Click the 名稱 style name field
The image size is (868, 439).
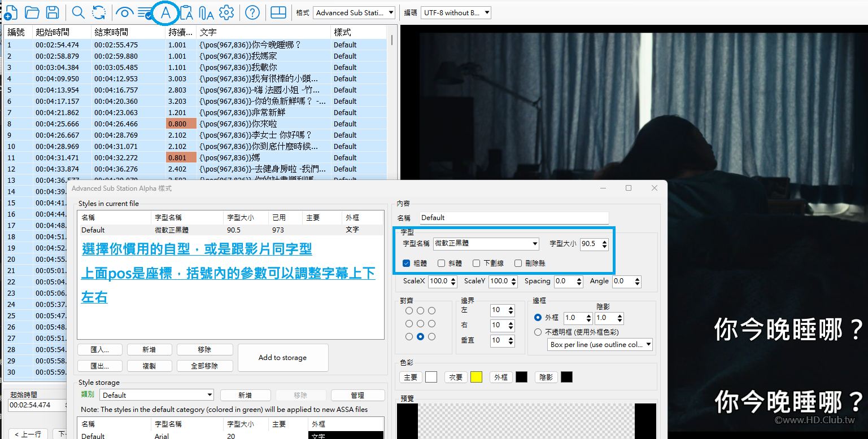(514, 218)
